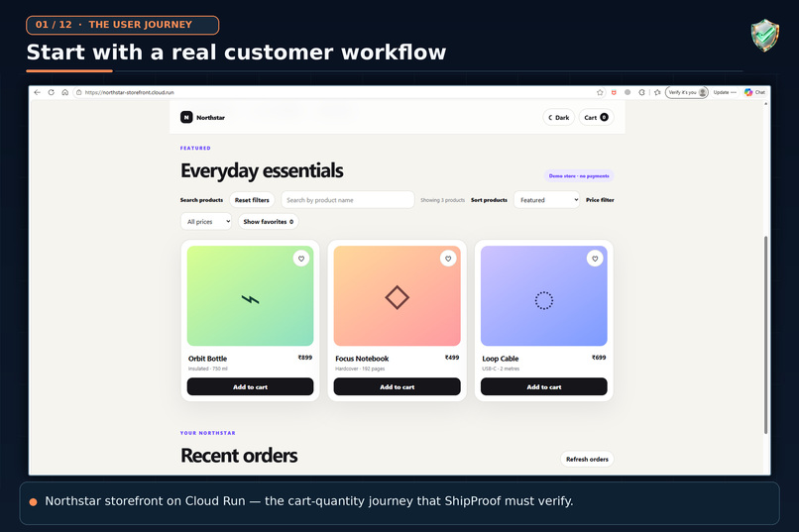
Task: Click the Northstar logo
Action: click(202, 117)
